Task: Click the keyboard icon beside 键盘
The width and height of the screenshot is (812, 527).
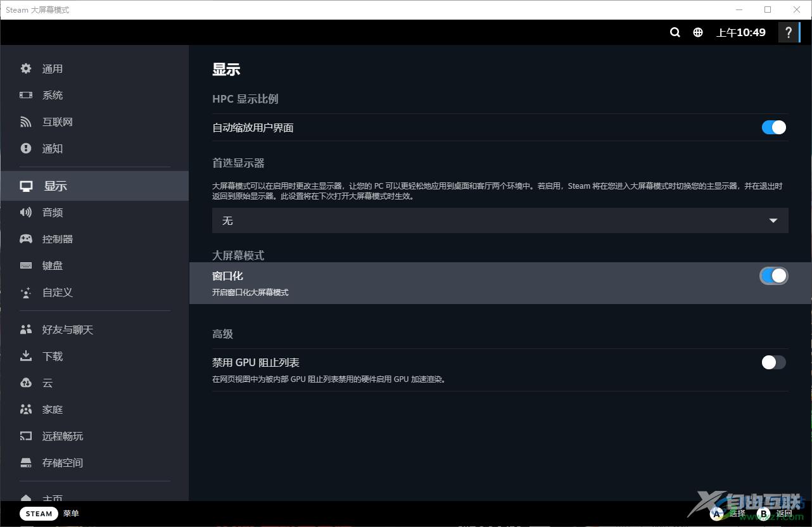Action: [x=26, y=265]
